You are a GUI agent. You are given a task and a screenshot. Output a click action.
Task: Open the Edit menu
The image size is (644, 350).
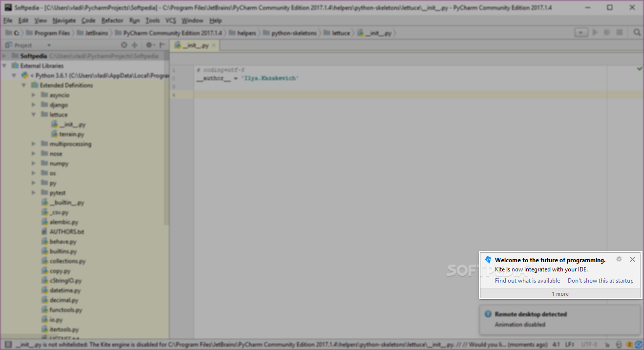tap(23, 21)
